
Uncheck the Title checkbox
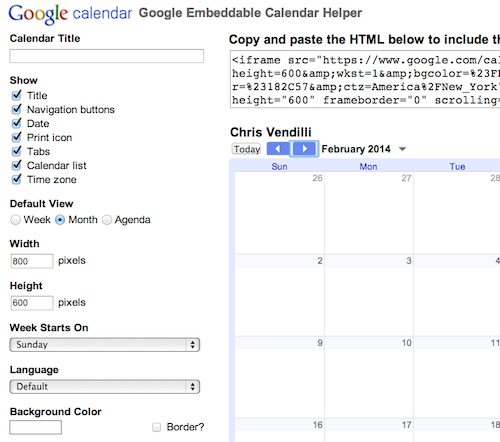tap(16, 95)
